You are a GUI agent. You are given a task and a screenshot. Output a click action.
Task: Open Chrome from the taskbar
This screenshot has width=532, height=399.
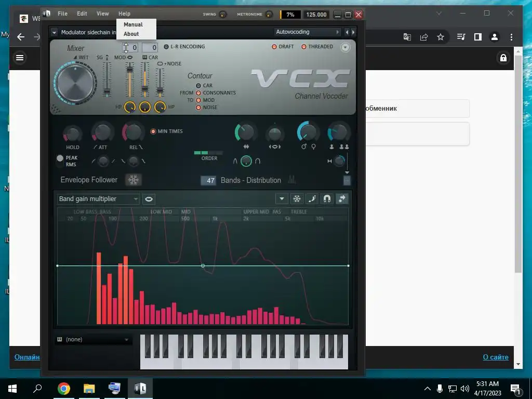pos(63,389)
